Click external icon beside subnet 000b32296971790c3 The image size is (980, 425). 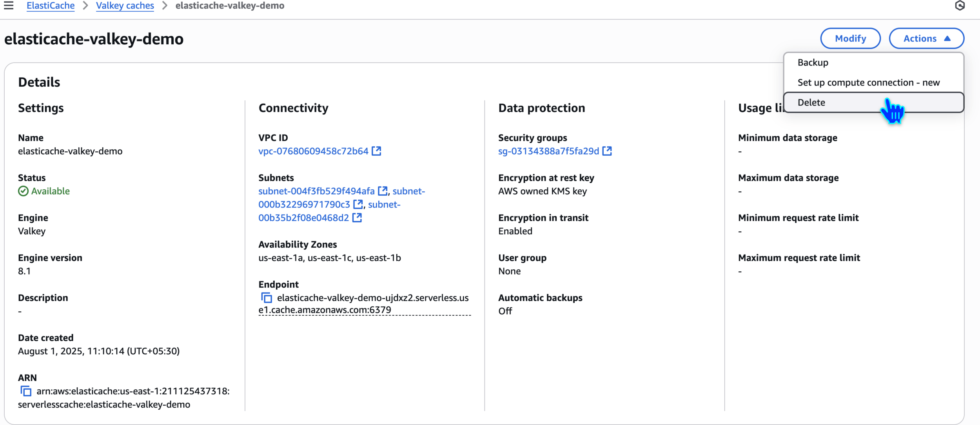358,204
